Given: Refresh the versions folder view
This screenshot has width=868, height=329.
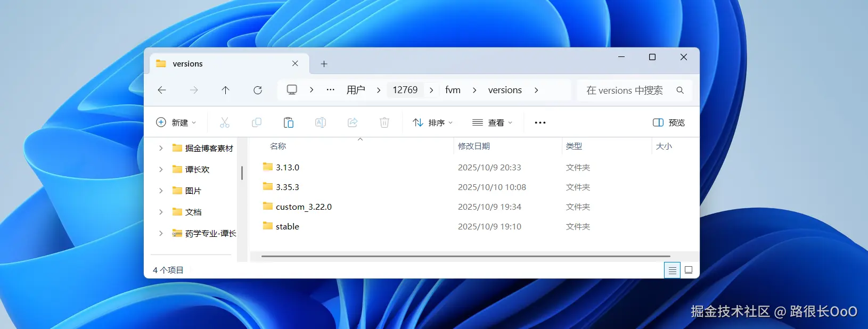Looking at the screenshot, I should 258,90.
